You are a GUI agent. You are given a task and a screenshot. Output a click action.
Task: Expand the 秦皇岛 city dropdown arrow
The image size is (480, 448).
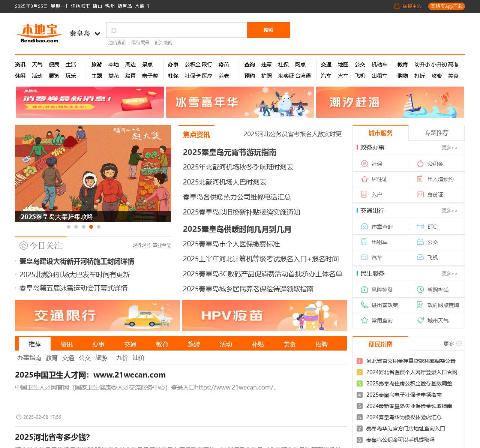pos(97,34)
